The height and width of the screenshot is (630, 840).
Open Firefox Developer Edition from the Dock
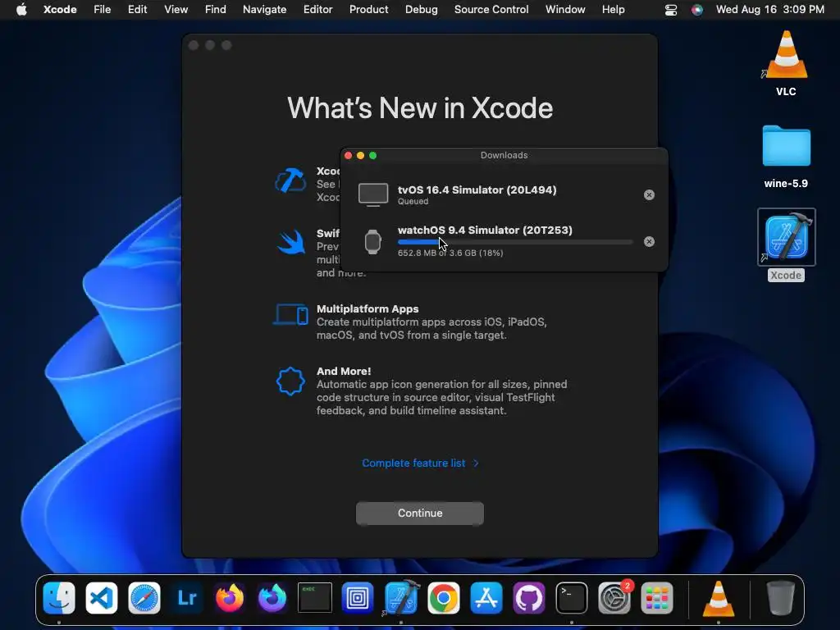click(x=272, y=597)
